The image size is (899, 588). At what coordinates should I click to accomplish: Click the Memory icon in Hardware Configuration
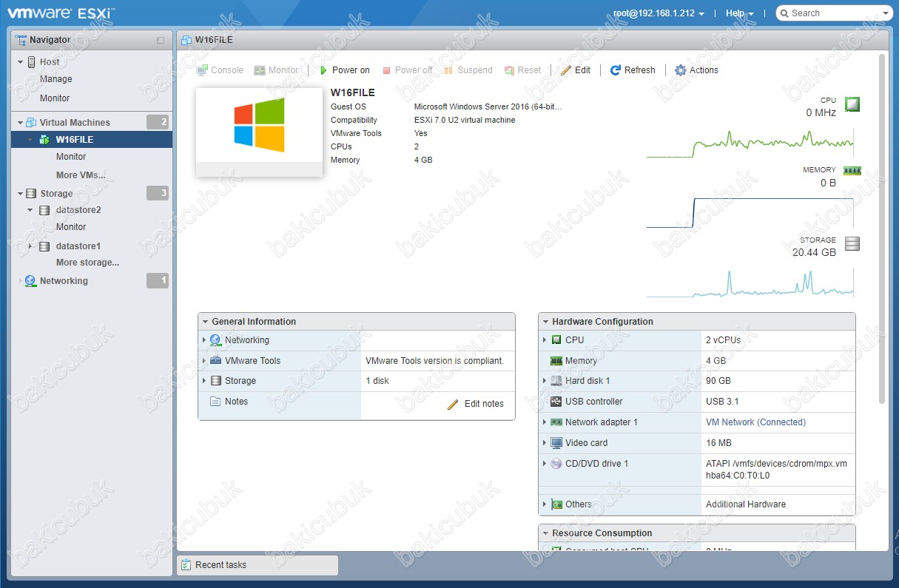coord(556,361)
